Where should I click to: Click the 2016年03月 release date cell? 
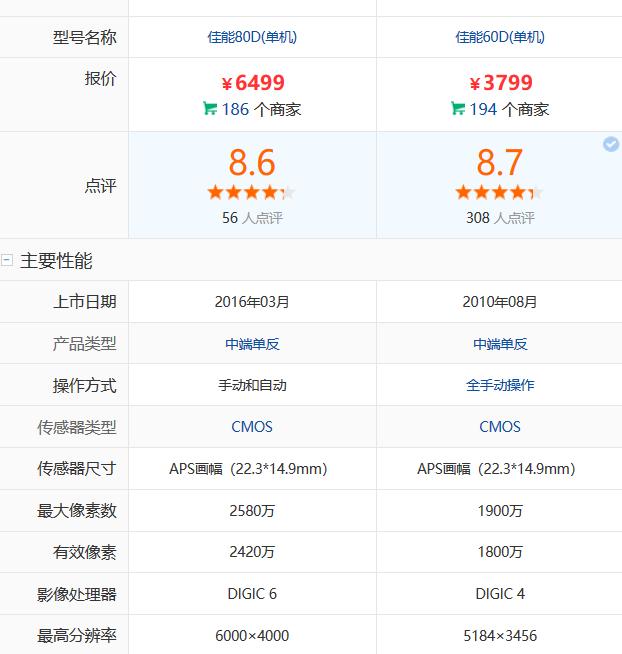click(252, 302)
